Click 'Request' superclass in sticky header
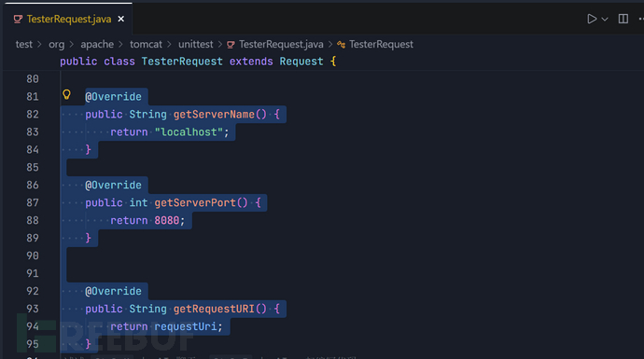The width and height of the screenshot is (644, 359). click(x=301, y=62)
